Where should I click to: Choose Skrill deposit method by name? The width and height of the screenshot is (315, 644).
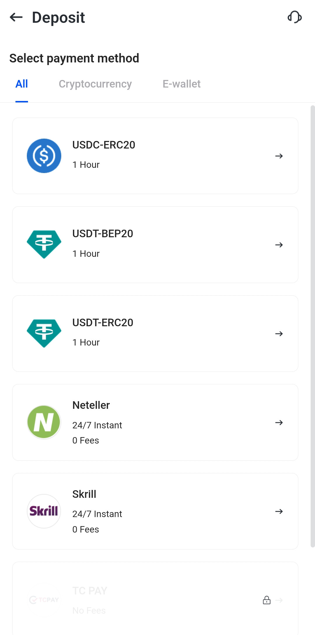(x=84, y=494)
